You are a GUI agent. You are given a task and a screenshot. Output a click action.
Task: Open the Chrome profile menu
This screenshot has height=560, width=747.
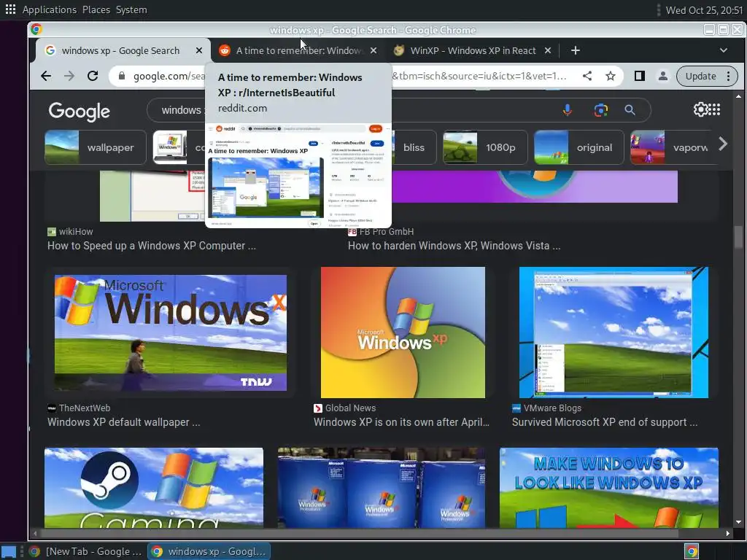click(662, 76)
